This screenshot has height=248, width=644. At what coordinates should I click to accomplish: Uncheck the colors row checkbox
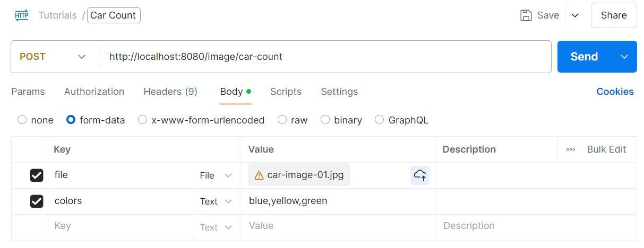(37, 201)
